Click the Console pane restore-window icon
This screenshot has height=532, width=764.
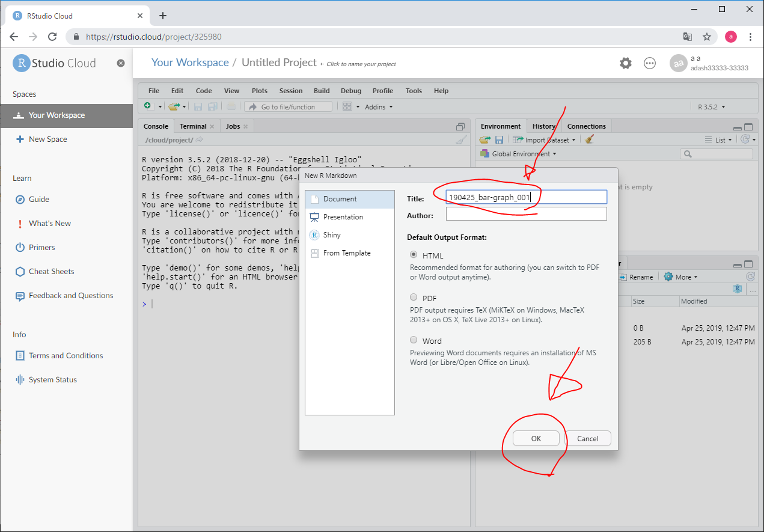pos(460,126)
